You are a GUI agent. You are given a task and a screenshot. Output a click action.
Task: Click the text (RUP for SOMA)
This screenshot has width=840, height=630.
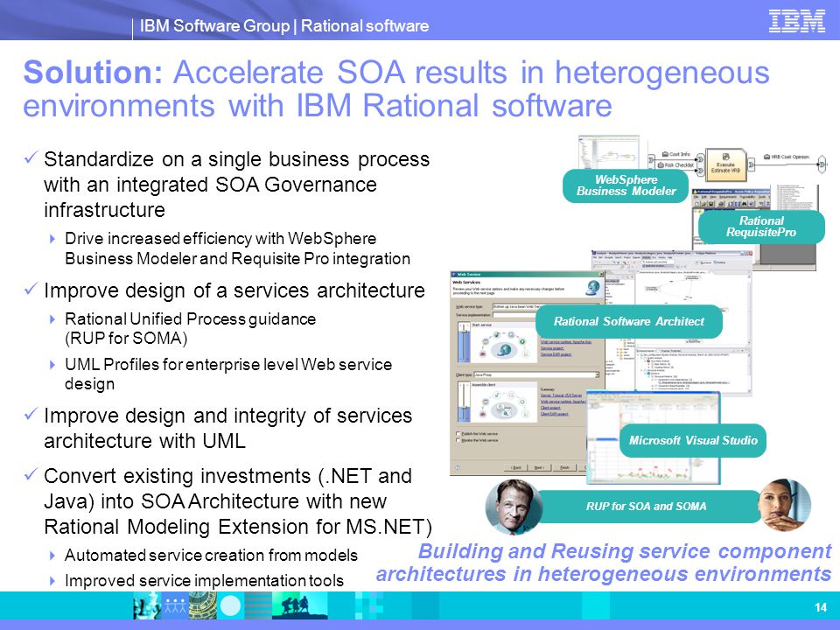(126, 339)
